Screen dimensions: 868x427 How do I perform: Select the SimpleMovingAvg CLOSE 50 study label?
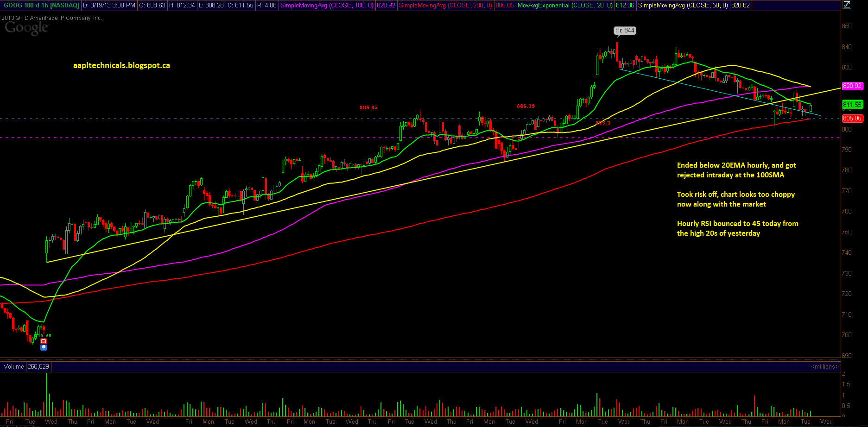[x=683, y=6]
